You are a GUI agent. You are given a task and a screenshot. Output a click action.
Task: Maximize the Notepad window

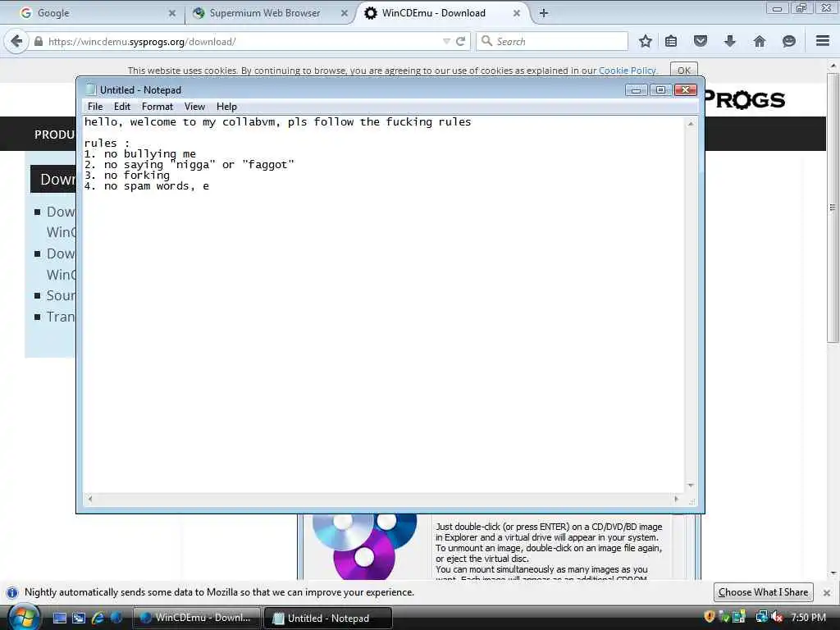[x=660, y=90]
